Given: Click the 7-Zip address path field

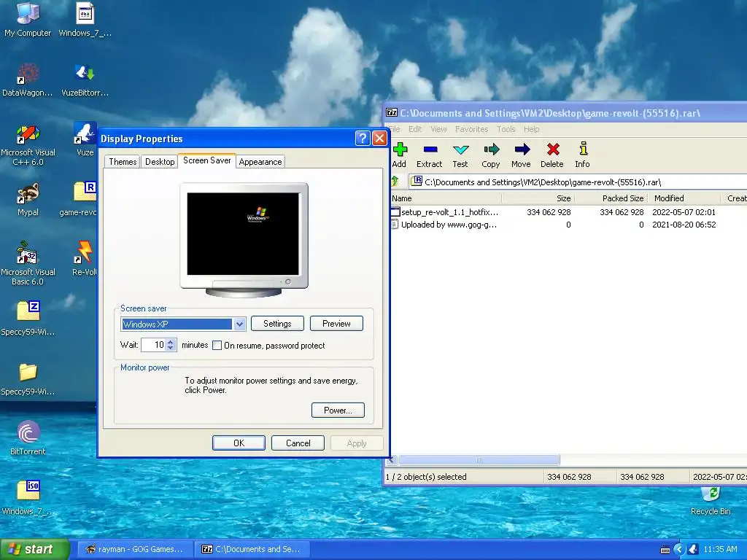Looking at the screenshot, I should click(578, 182).
